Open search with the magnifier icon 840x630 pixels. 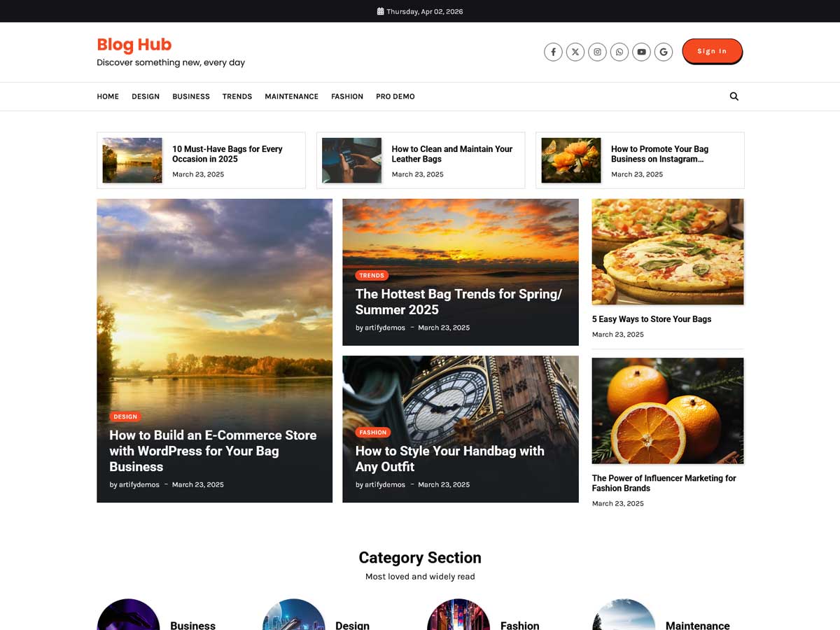[x=734, y=97]
